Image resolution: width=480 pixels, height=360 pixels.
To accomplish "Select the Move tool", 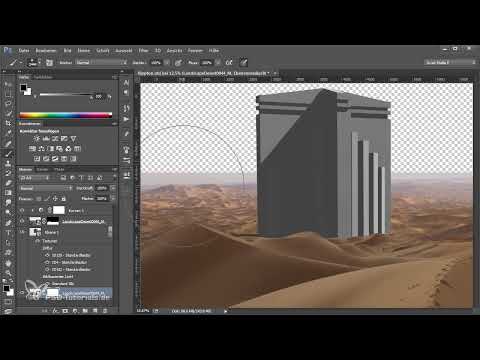I will [8, 84].
